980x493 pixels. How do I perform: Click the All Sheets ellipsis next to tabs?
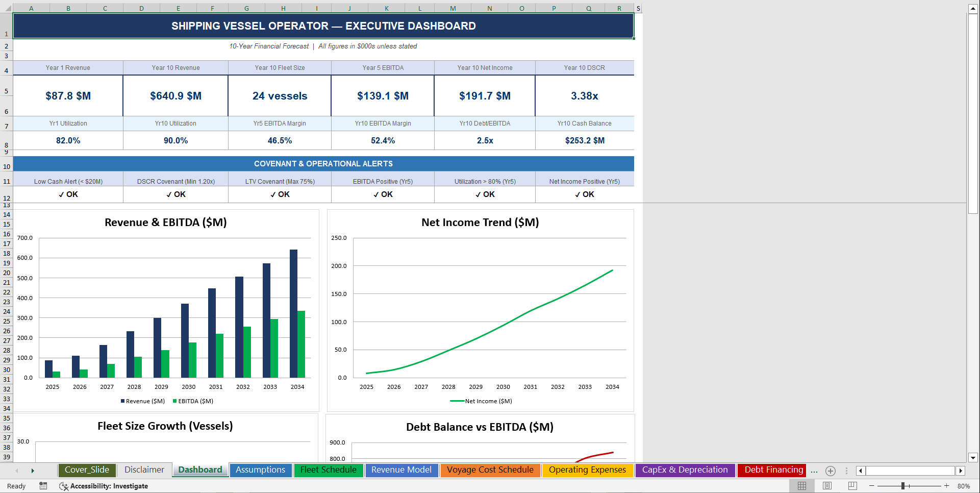point(814,471)
